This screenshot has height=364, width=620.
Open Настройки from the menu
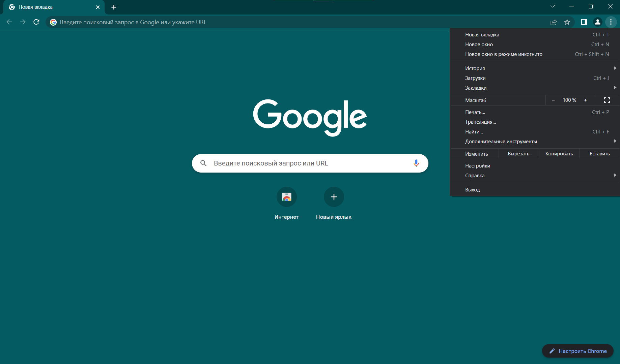(x=535, y=166)
